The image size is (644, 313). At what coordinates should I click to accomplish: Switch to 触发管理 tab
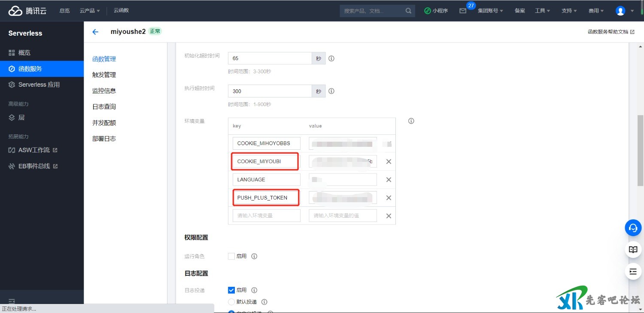(x=104, y=75)
